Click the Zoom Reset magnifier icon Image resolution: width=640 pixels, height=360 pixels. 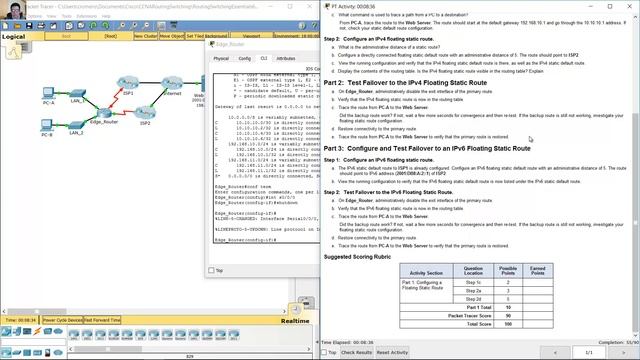(134, 26)
